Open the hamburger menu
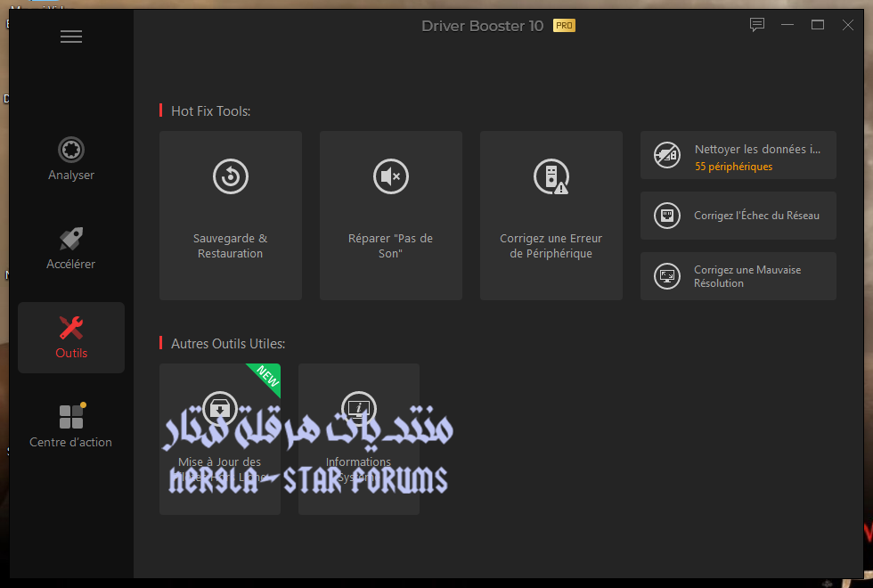873x588 pixels. (x=71, y=37)
